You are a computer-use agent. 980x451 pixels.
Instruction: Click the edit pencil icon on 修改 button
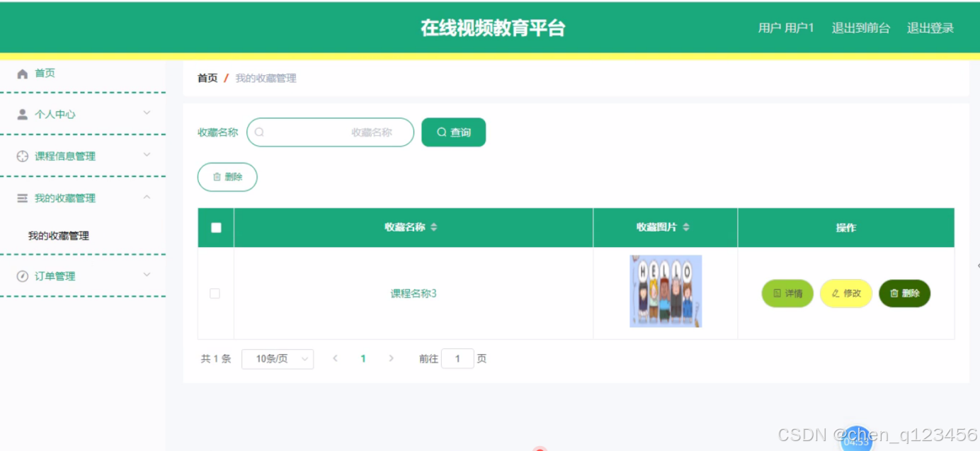pos(835,293)
